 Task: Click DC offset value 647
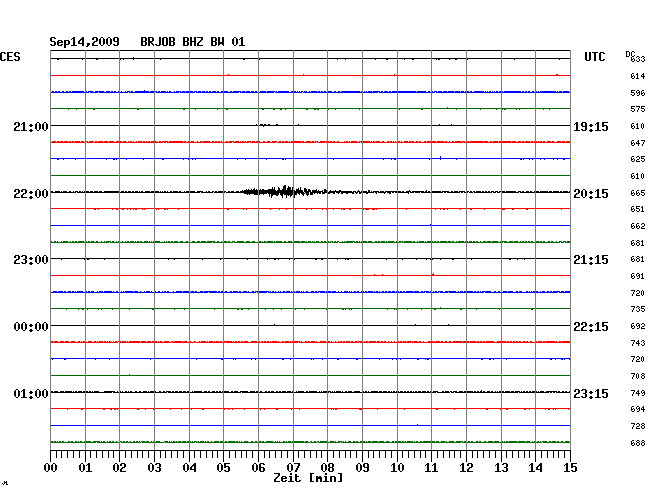638,143
